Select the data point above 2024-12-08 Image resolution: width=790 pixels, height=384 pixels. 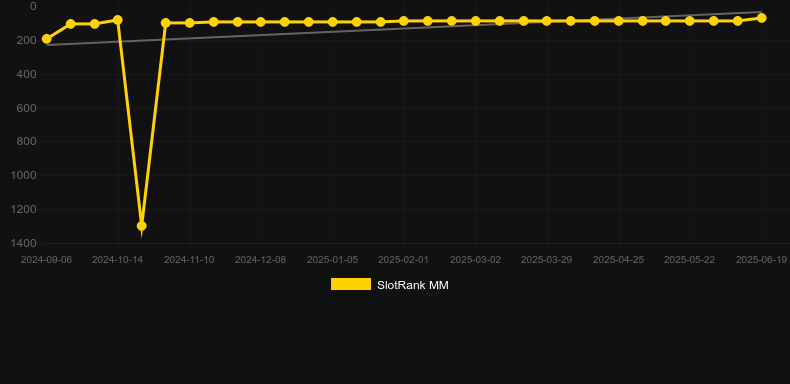point(260,22)
